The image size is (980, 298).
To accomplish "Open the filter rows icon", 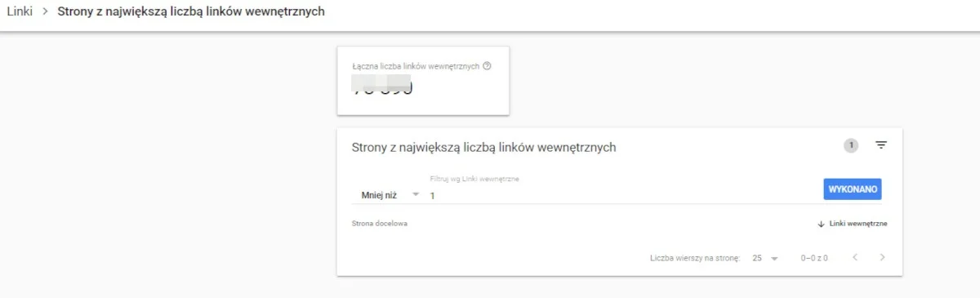I will click(881, 145).
